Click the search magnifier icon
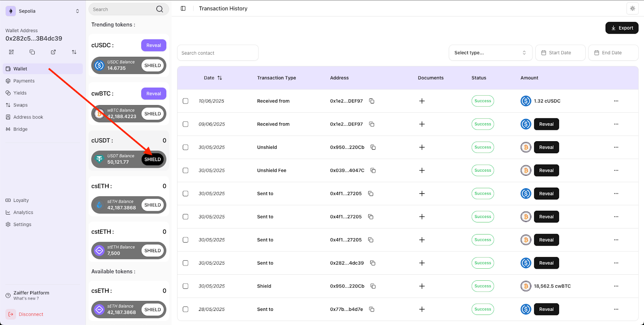The image size is (644, 325). [x=160, y=9]
